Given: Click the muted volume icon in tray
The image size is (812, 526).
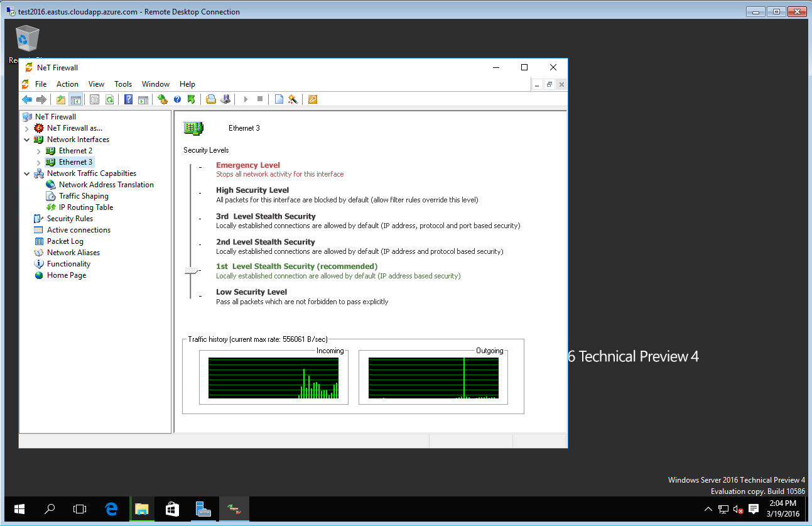Looking at the screenshot, I should pyautogui.click(x=739, y=509).
